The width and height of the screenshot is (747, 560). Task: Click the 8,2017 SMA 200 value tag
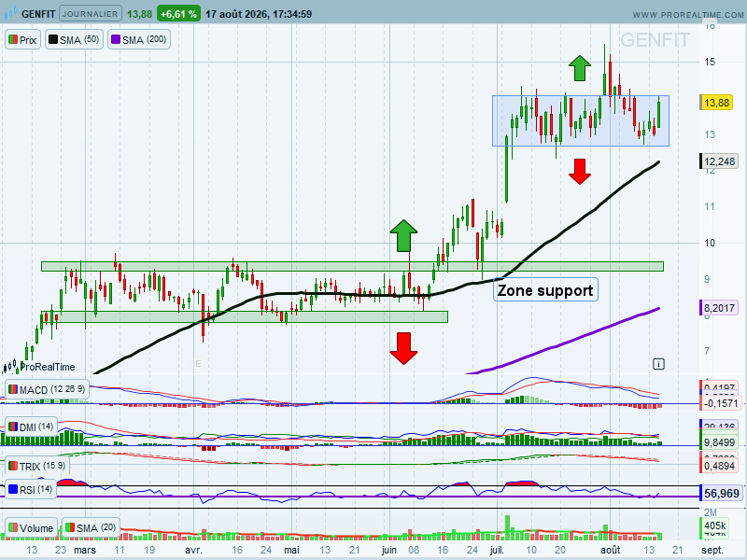point(718,308)
